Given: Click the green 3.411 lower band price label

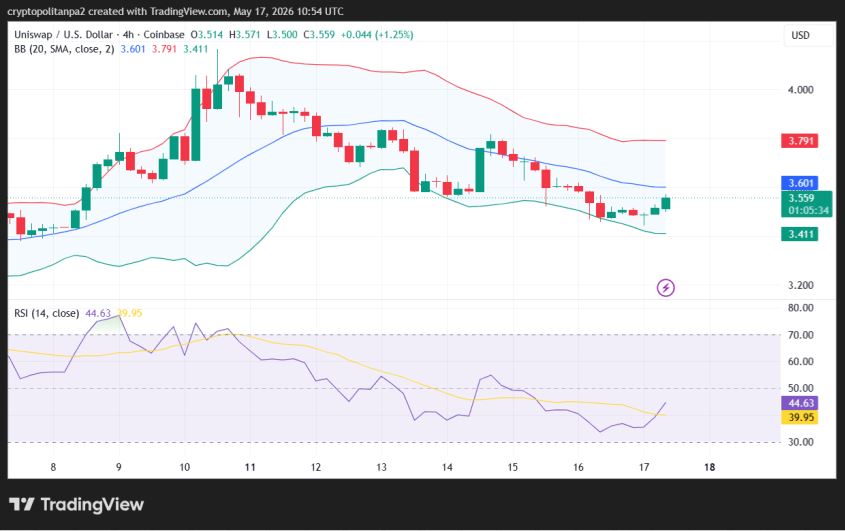Looking at the screenshot, I should 800,234.
